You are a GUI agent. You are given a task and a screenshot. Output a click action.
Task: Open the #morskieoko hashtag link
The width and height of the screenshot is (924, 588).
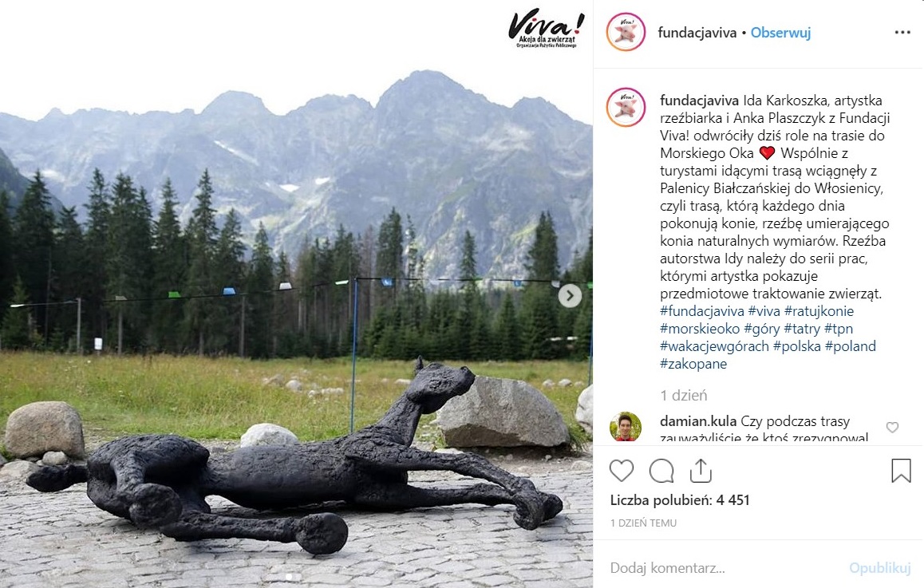point(700,329)
